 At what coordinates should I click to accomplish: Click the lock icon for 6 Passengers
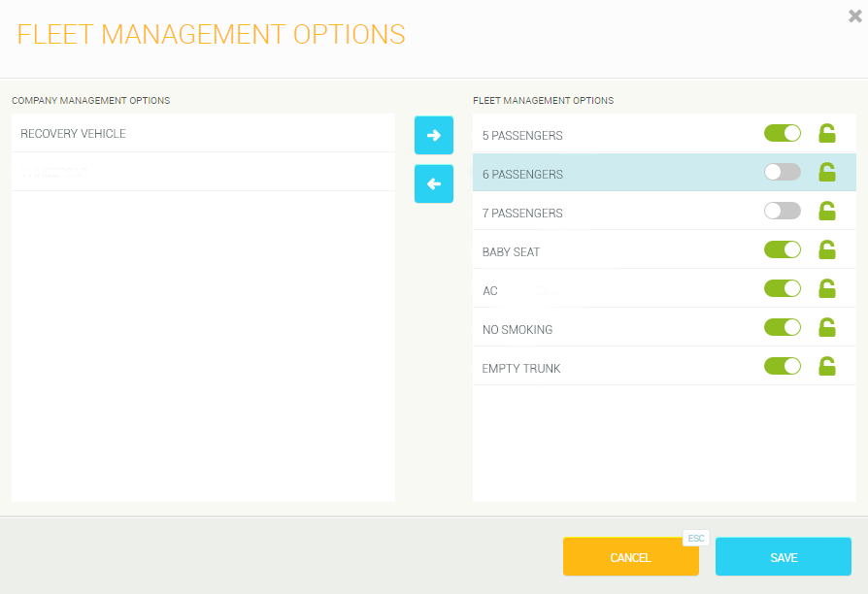pyautogui.click(x=826, y=173)
